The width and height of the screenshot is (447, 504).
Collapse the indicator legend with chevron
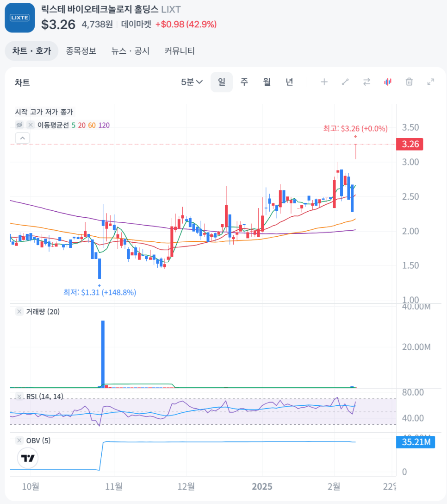pyautogui.click(x=23, y=138)
